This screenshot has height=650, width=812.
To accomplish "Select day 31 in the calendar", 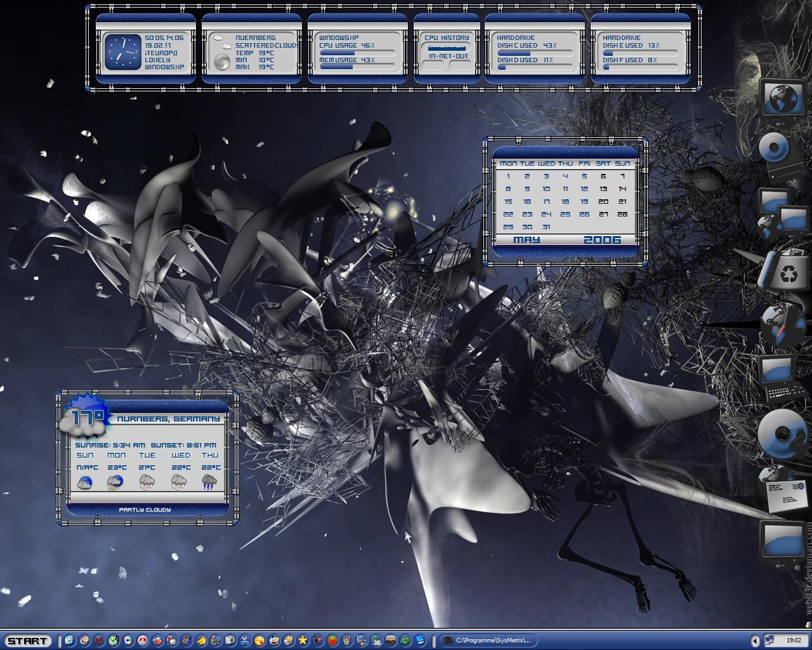I will click(x=546, y=227).
